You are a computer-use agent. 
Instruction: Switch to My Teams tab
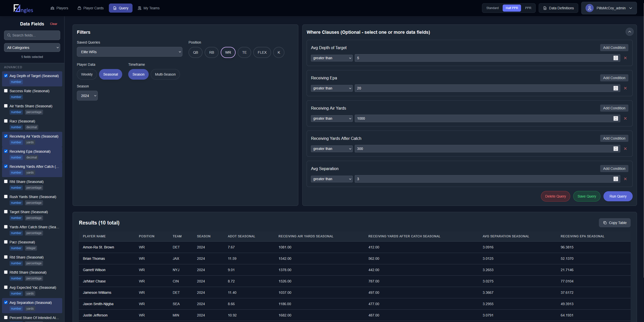click(149, 8)
